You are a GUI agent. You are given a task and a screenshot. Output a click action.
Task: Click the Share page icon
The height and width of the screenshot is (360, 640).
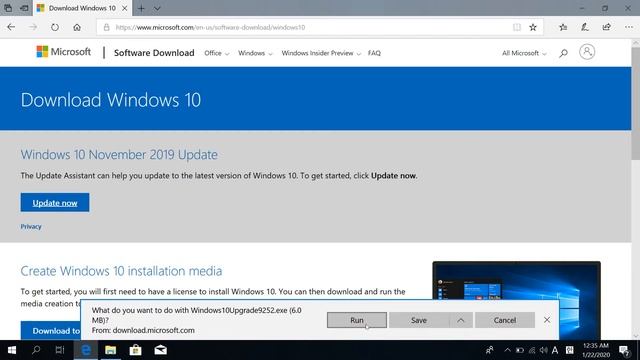(607, 27)
